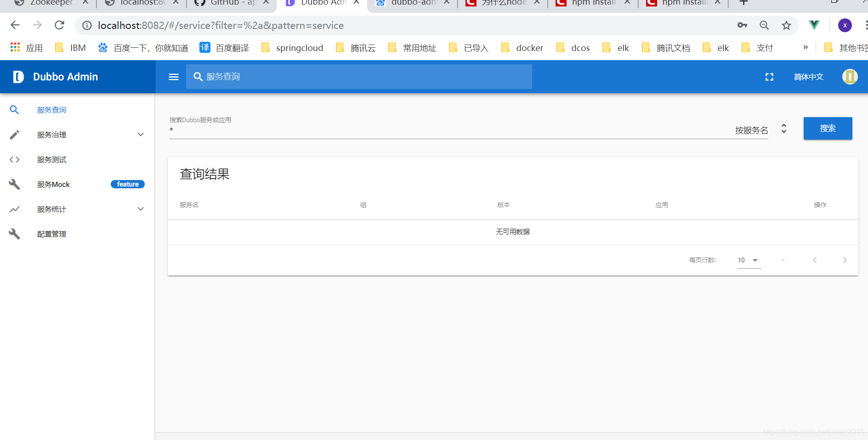Click the browser forward arrow
The image size is (868, 440).
[x=37, y=25]
